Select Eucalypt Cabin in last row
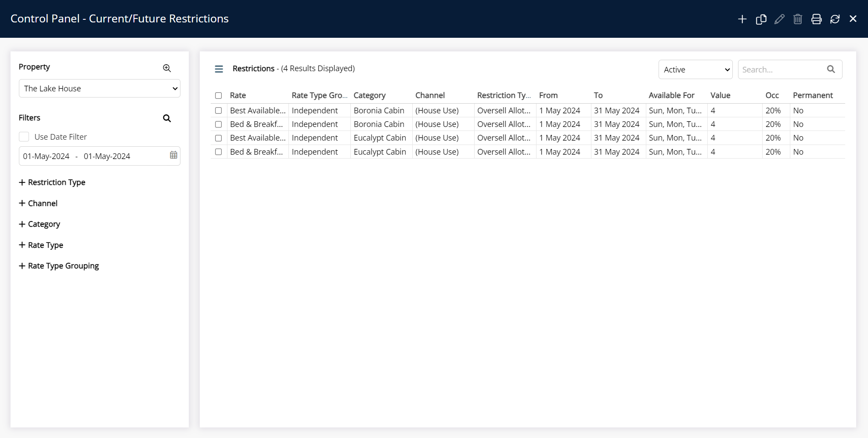868x438 pixels. pos(380,152)
